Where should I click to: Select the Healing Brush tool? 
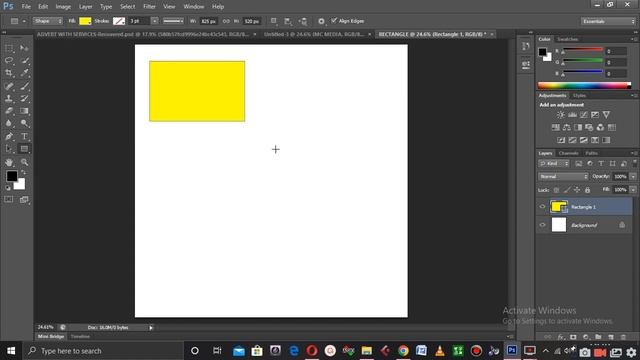(x=9, y=86)
